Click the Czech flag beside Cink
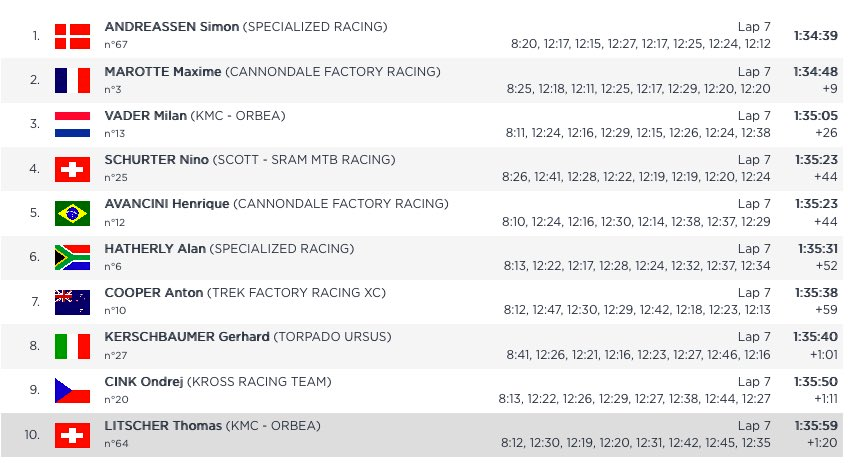 (72, 390)
